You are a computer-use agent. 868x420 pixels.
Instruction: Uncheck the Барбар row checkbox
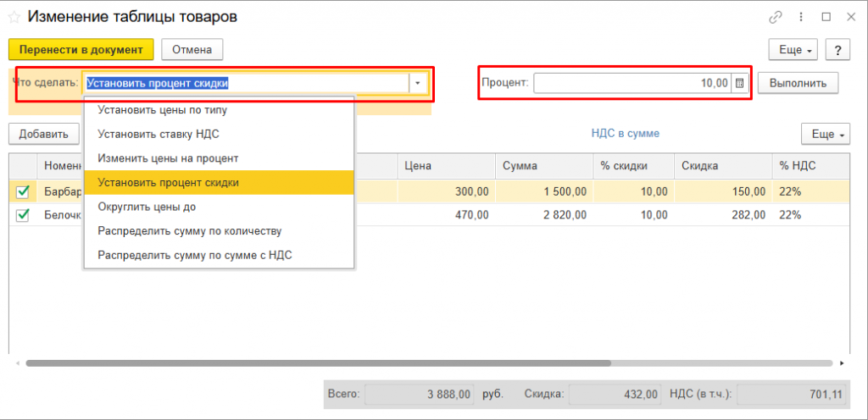(23, 191)
